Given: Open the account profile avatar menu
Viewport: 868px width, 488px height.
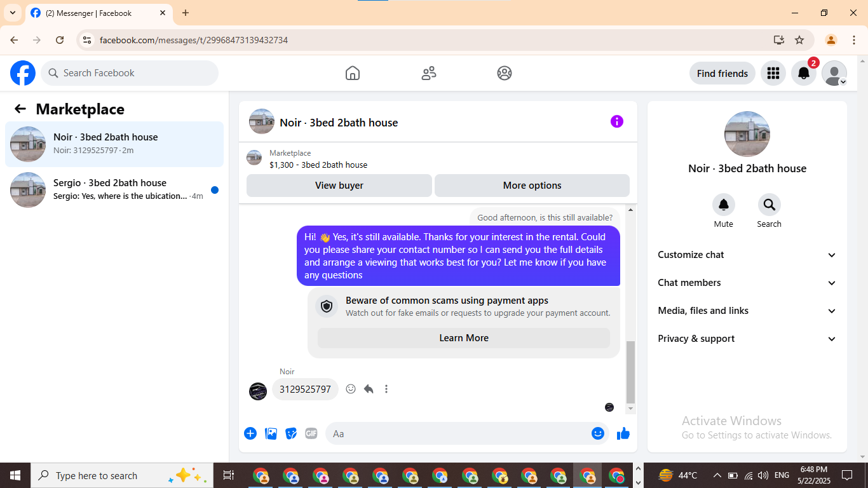Looking at the screenshot, I should pyautogui.click(x=834, y=73).
